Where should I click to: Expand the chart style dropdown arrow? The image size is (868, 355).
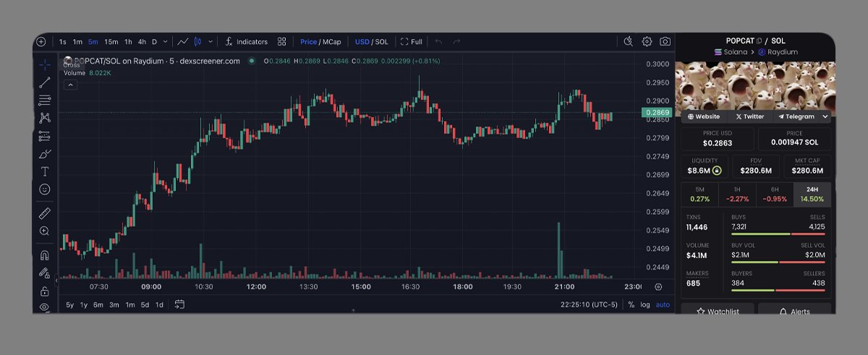tap(210, 42)
